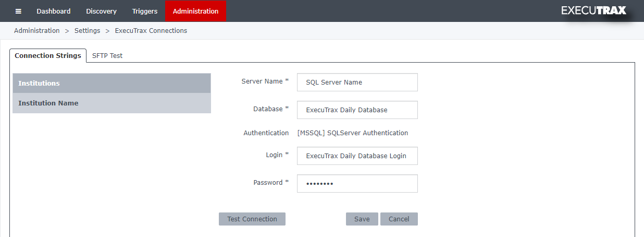Click the Server Name label
The height and width of the screenshot is (237, 644).
tap(265, 81)
